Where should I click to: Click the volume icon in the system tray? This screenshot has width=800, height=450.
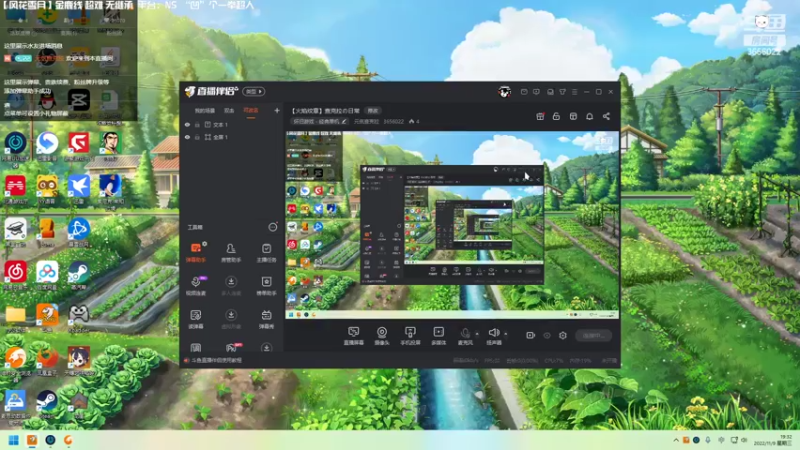pos(744,440)
